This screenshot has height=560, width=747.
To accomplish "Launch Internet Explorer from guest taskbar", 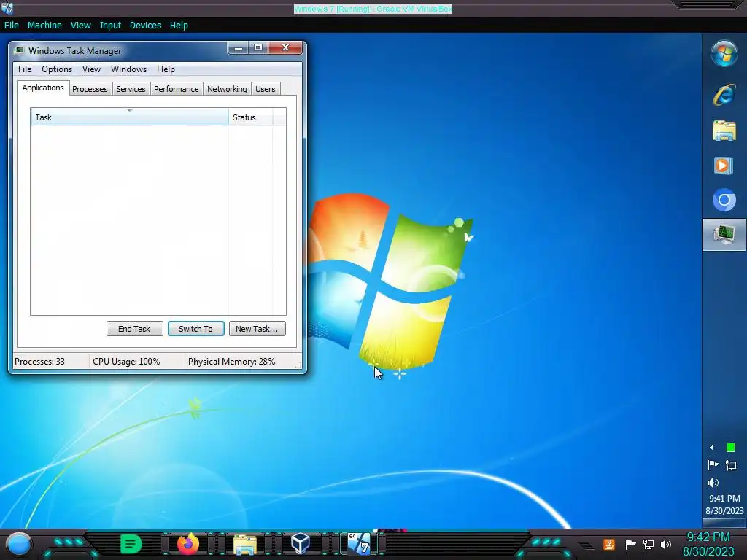I will pos(724,94).
